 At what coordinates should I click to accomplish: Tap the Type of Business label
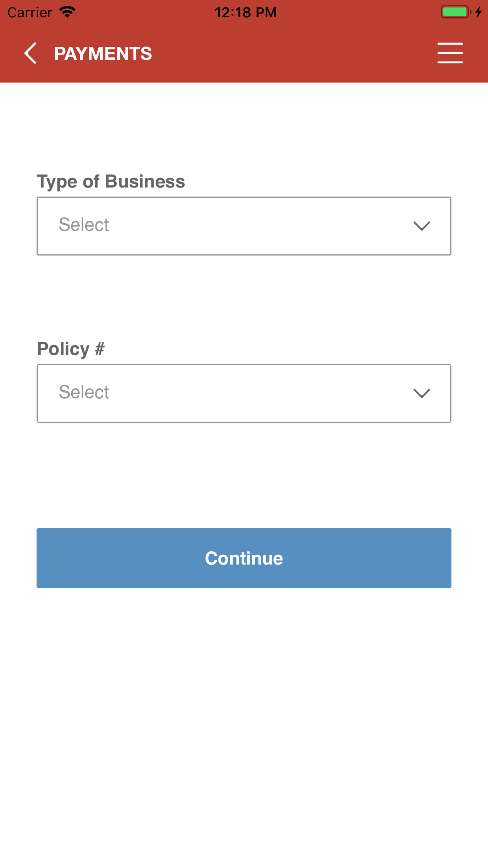(111, 182)
